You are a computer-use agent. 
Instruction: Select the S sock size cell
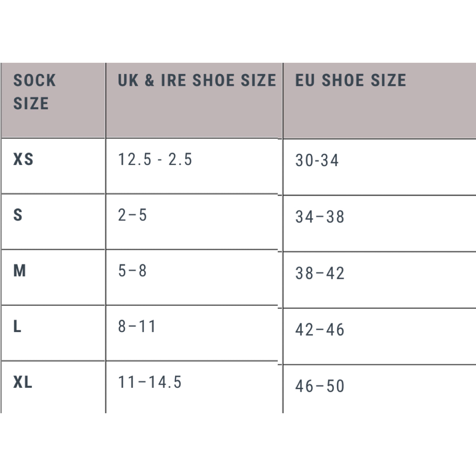click(x=18, y=215)
